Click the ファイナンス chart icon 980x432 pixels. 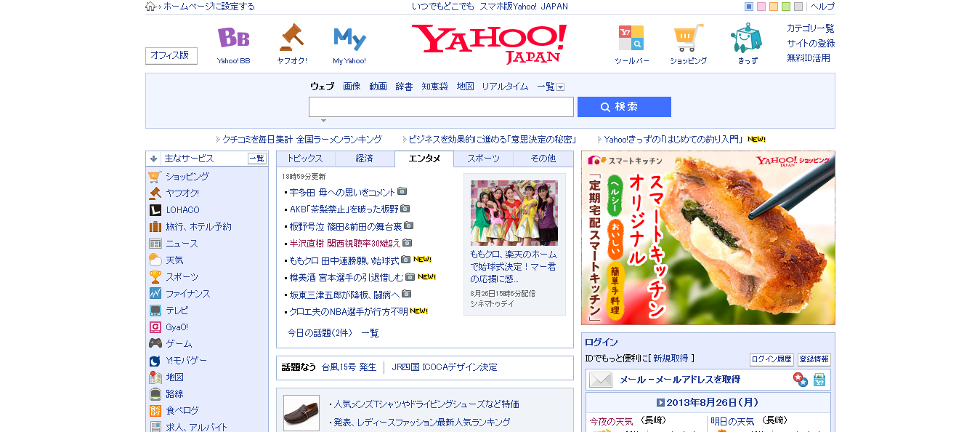155,294
